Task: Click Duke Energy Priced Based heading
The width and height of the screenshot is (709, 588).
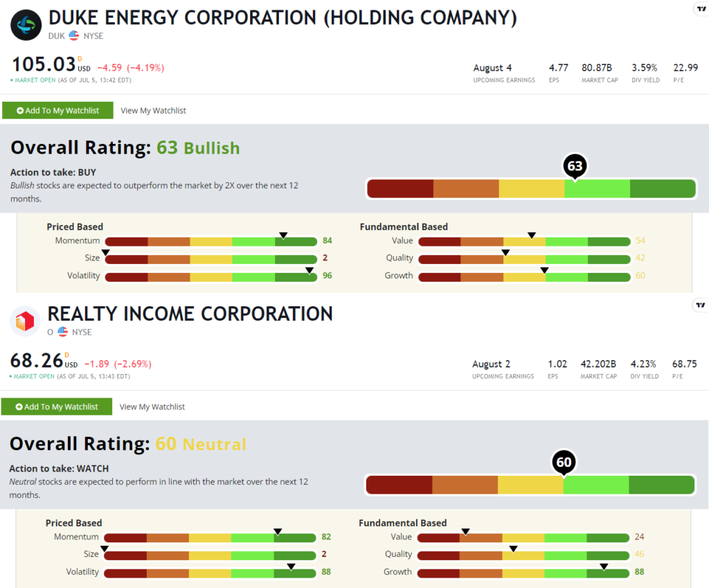Action: coord(75,226)
